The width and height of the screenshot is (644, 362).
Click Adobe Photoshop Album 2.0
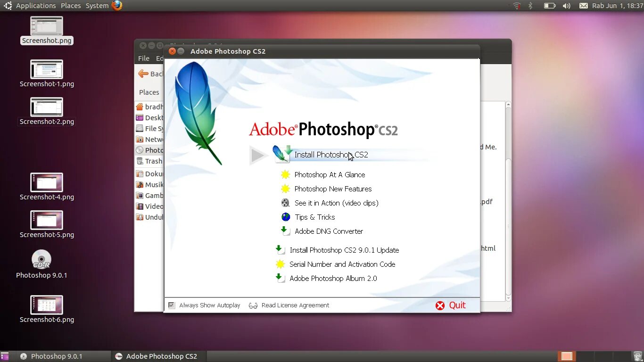pyautogui.click(x=333, y=278)
